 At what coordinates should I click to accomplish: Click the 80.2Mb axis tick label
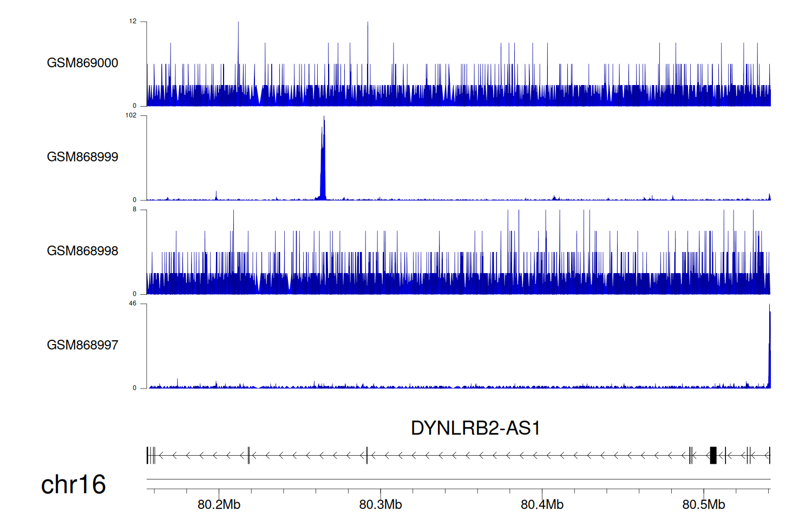point(219,505)
